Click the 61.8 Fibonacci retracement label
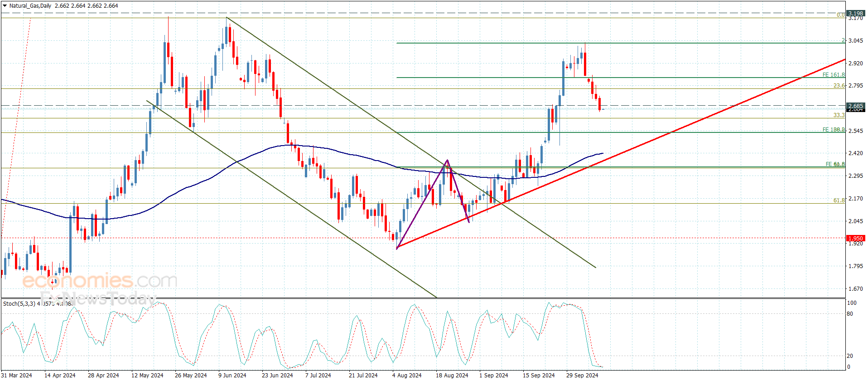 [839, 200]
